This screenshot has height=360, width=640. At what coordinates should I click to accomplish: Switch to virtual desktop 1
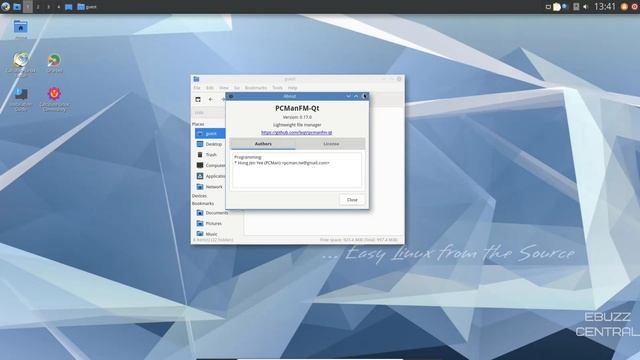pyautogui.click(x=28, y=7)
